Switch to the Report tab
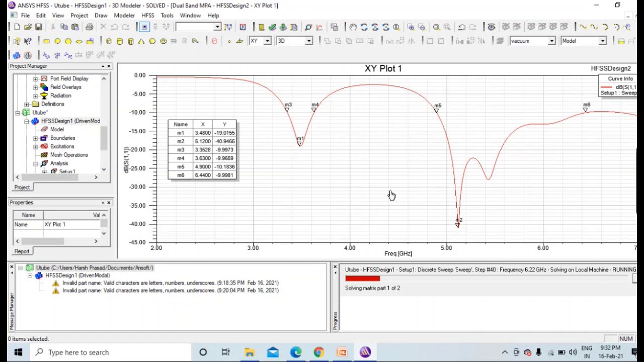The height and width of the screenshot is (362, 644). pyautogui.click(x=22, y=251)
